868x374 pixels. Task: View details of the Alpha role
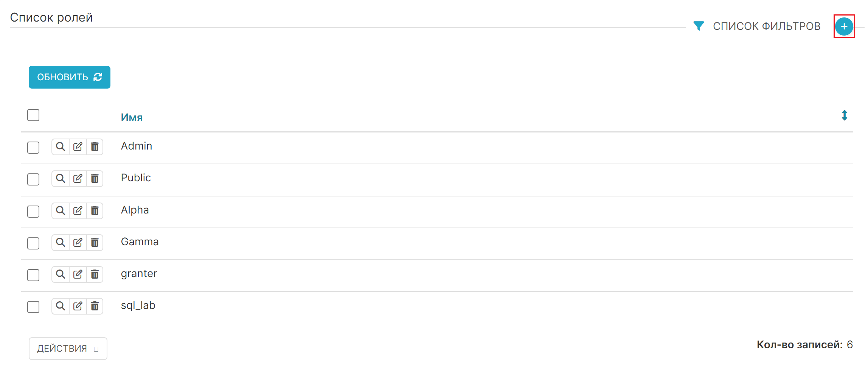pyautogui.click(x=61, y=210)
